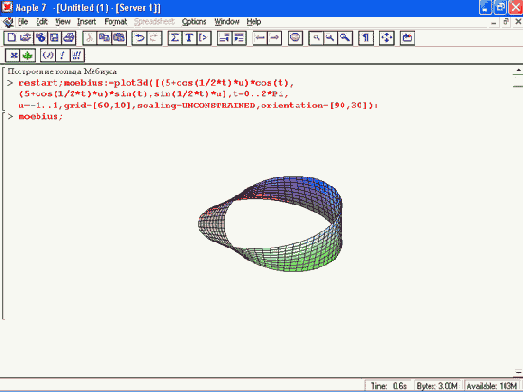Open an existing file via folder icon
Image resolution: width=523 pixels, height=392 pixels.
(26, 38)
